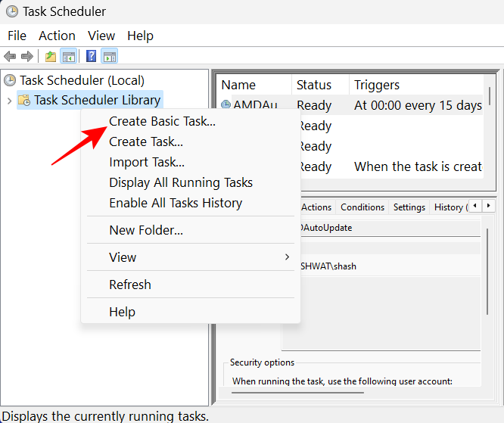Click the Back arrow toolbar icon
504x423 pixels.
[x=10, y=56]
